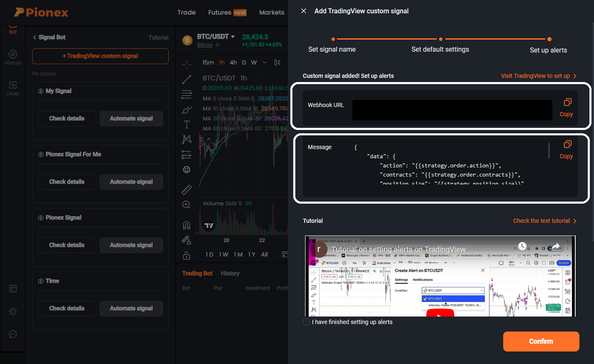Click Automate signal under My Signal
The height and width of the screenshot is (364, 594).
(131, 119)
